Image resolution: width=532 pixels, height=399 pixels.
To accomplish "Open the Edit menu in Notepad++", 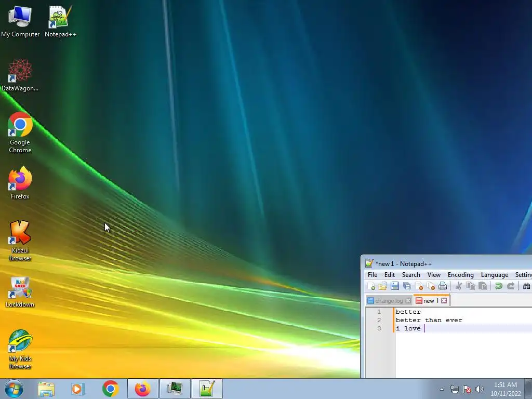I will point(390,275).
